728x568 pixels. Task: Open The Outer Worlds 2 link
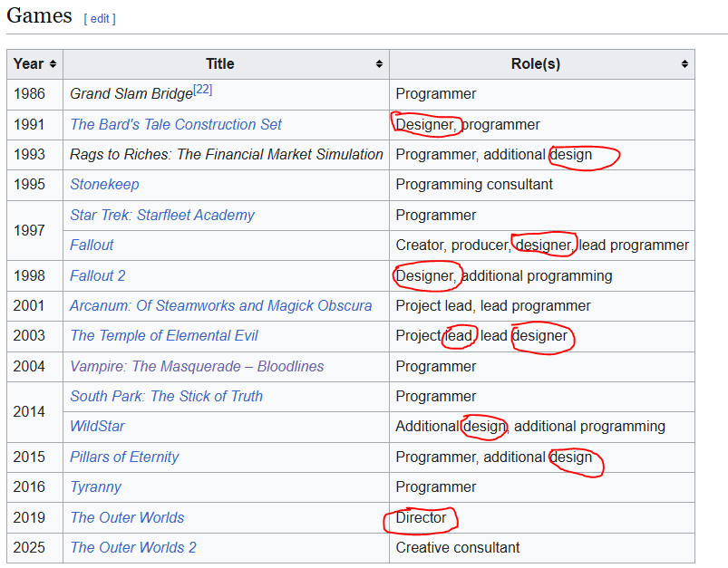pos(133,547)
